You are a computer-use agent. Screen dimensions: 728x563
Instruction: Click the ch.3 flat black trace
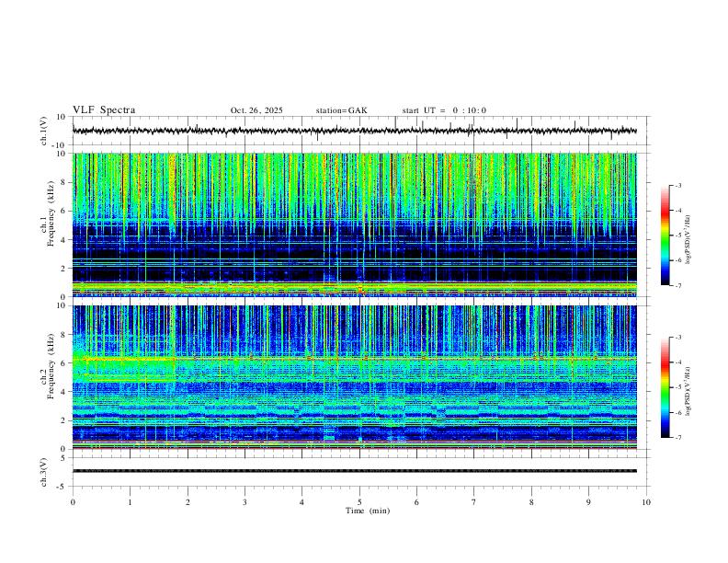355,471
